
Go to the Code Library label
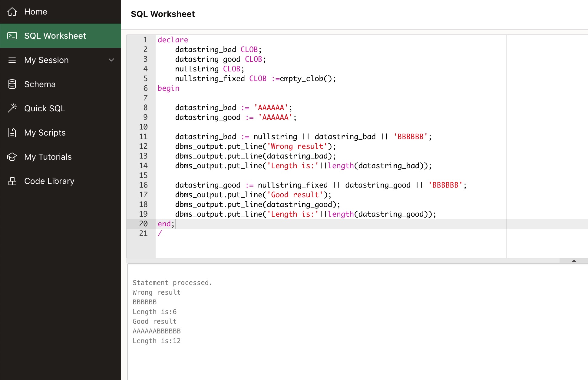[49, 181]
